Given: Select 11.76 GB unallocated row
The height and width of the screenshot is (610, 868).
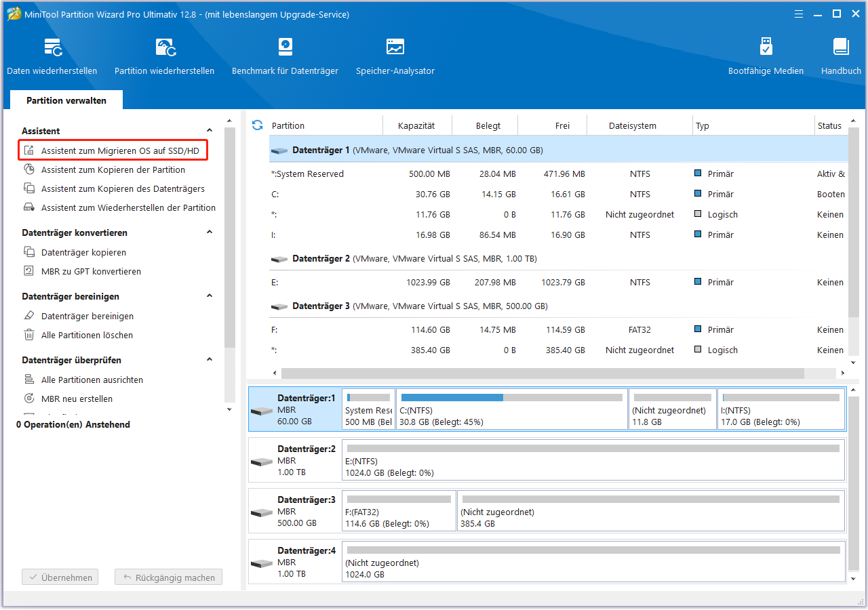Looking at the screenshot, I should pos(559,214).
